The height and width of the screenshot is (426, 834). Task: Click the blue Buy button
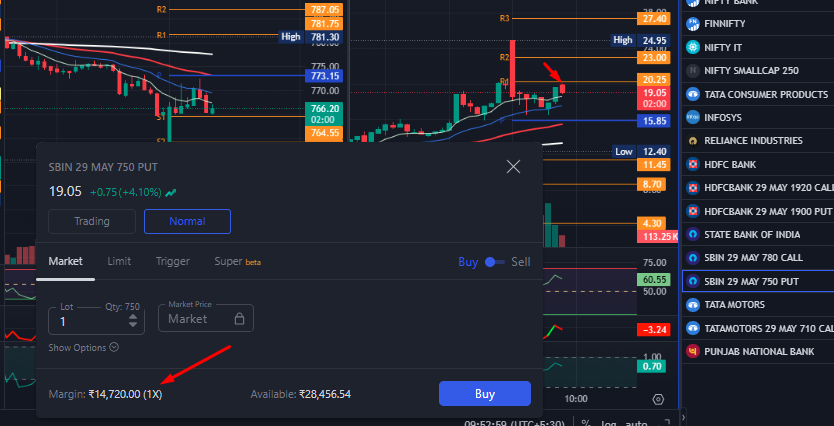485,394
